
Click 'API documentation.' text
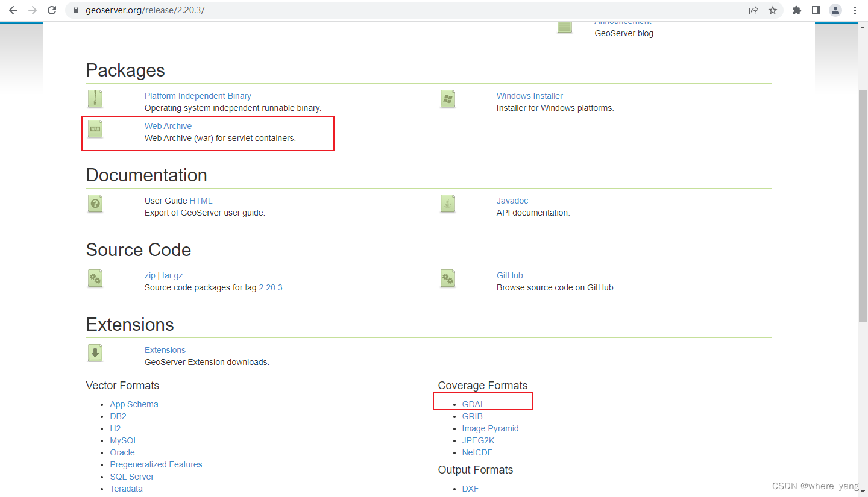coord(533,213)
